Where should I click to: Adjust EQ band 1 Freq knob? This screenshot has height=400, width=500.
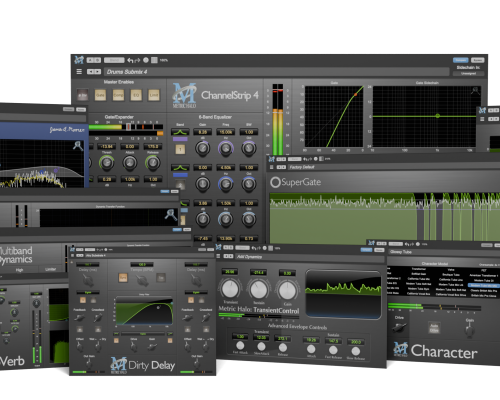[x=226, y=149]
